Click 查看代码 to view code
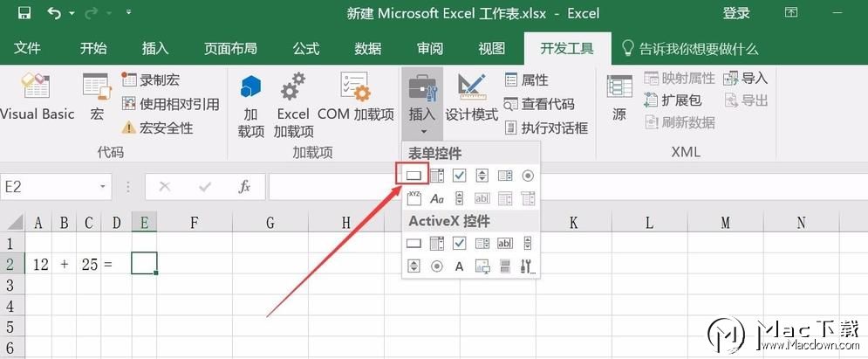Viewport: 868px width, 359px height. [x=539, y=104]
